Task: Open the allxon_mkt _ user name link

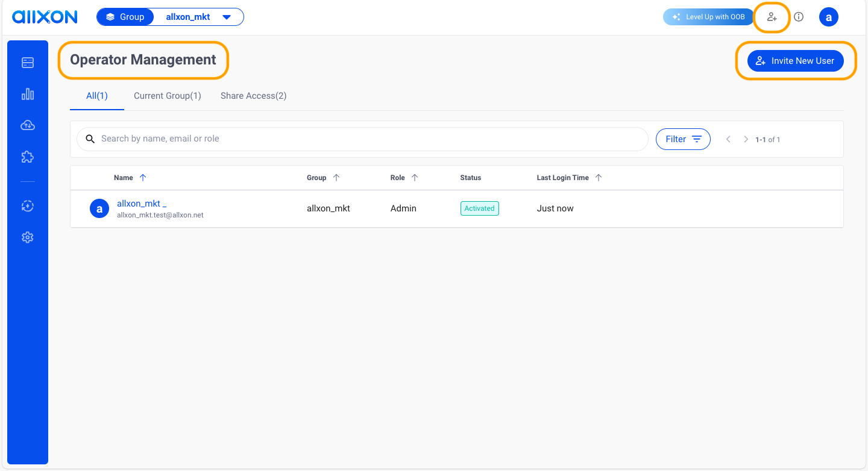Action: 142,204
